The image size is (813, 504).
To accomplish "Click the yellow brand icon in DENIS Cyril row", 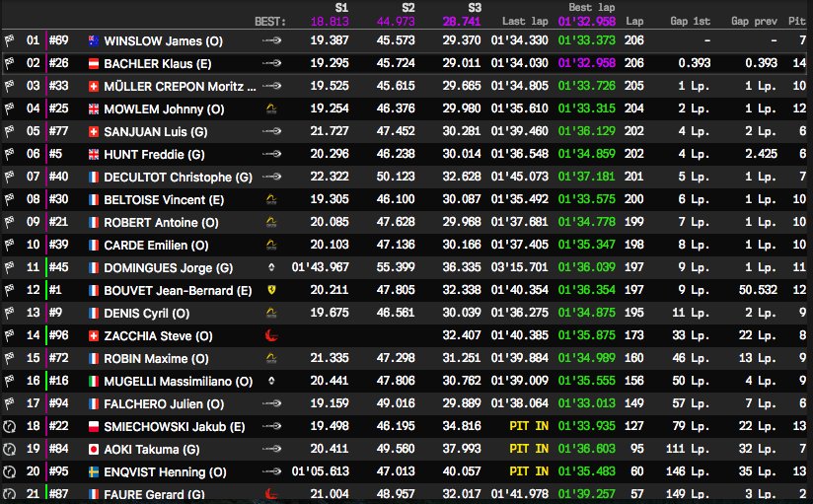I will pos(271,313).
